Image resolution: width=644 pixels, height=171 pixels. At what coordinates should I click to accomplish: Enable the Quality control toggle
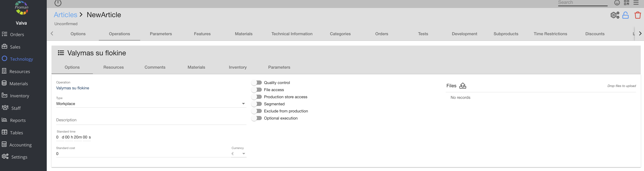coord(257,83)
